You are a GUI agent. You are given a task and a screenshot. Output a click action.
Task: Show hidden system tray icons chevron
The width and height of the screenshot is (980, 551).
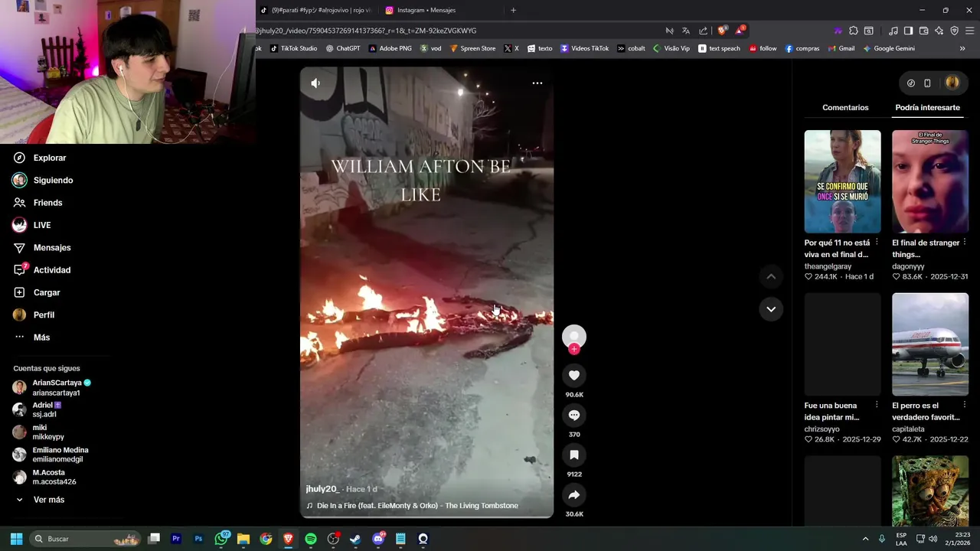(866, 539)
